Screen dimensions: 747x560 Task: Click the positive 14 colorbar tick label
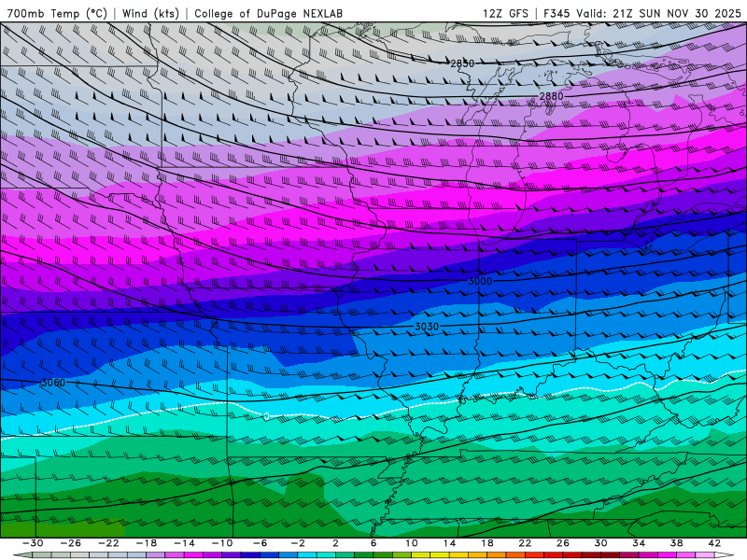(449, 543)
